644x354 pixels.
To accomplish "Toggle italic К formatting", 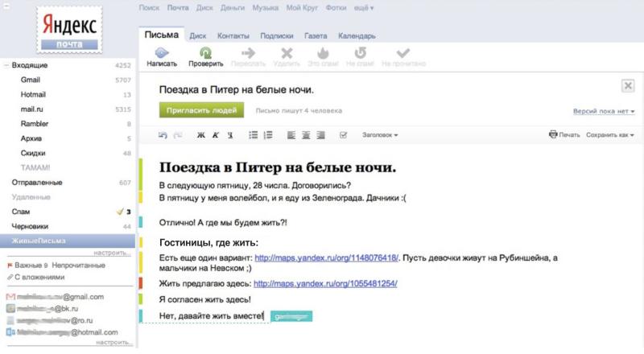I will click(216, 134).
